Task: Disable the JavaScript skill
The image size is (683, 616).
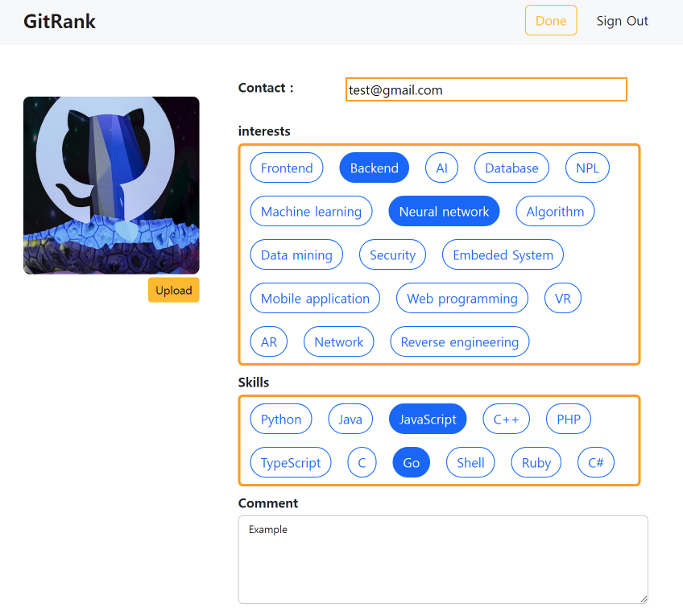Action: pos(428,419)
